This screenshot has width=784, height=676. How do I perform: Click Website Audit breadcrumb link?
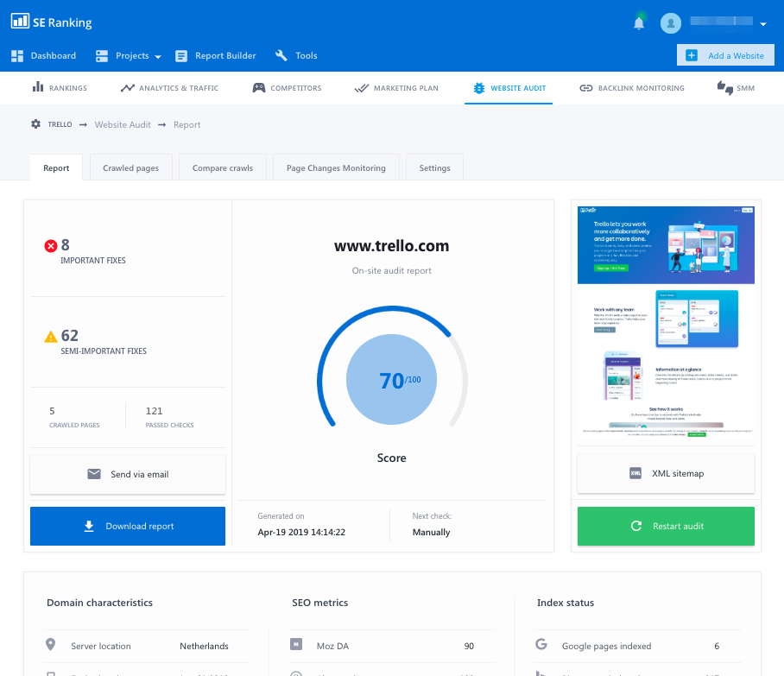[x=123, y=124]
